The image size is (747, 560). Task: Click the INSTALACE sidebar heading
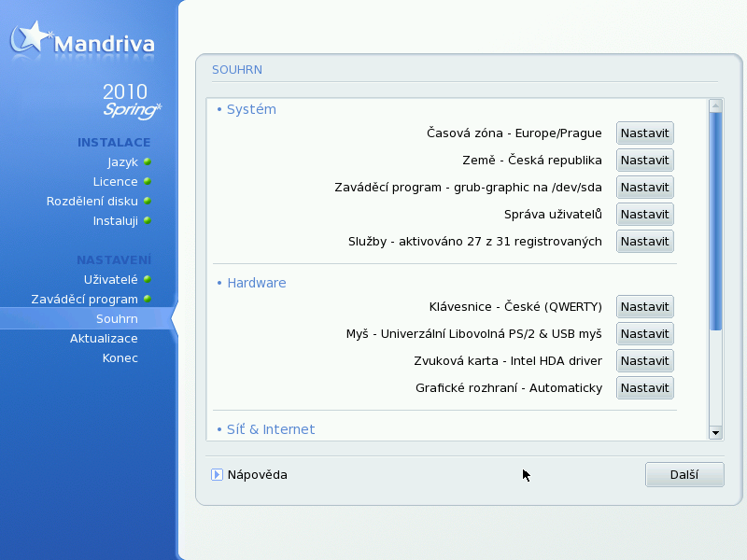click(x=114, y=143)
